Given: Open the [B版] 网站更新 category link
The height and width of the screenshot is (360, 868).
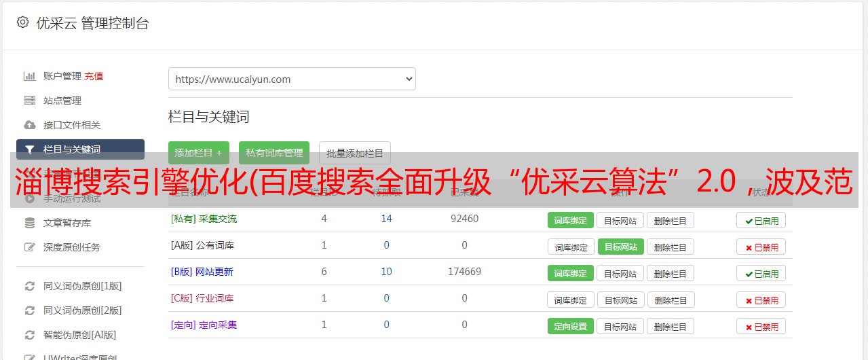Looking at the screenshot, I should tap(202, 272).
